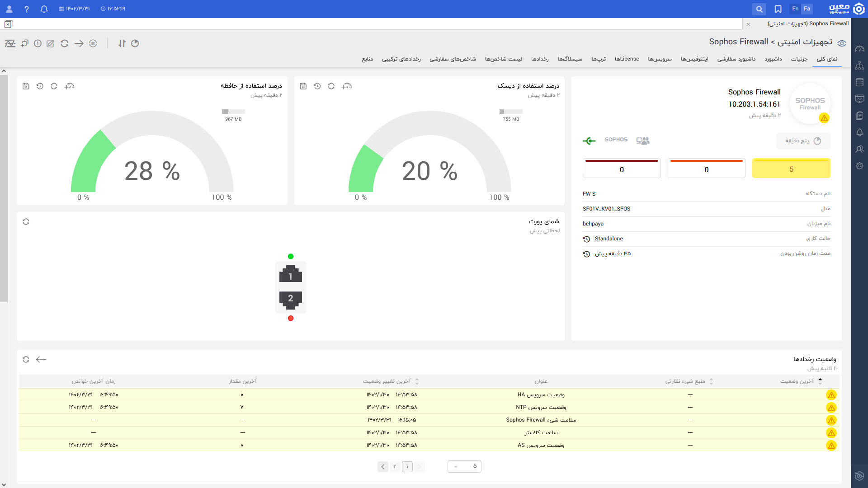Close the Sophos Firewall tab

748,24
